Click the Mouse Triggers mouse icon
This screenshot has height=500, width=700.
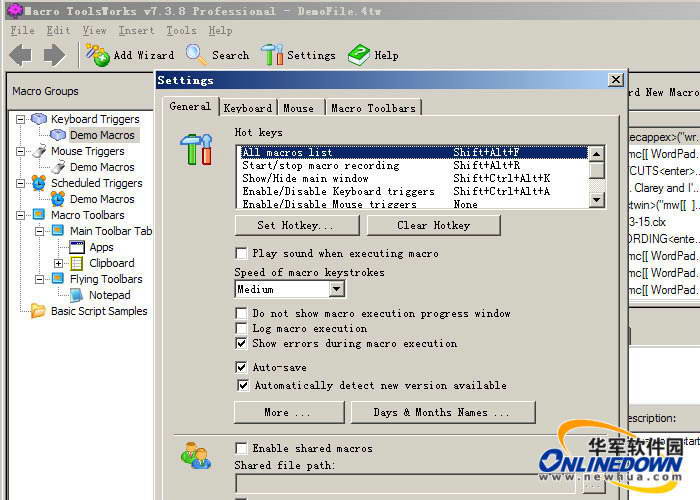coord(39,151)
